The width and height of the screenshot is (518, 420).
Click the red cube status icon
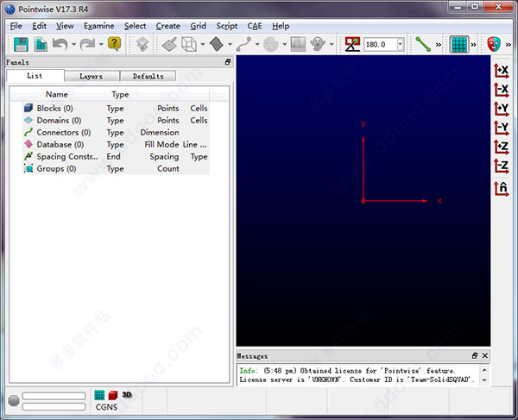coord(113,395)
